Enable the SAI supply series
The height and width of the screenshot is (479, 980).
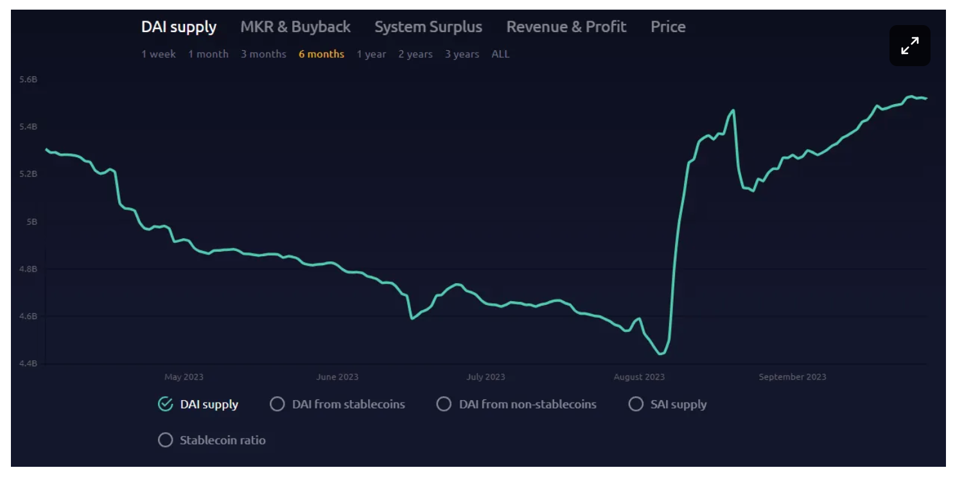(636, 404)
